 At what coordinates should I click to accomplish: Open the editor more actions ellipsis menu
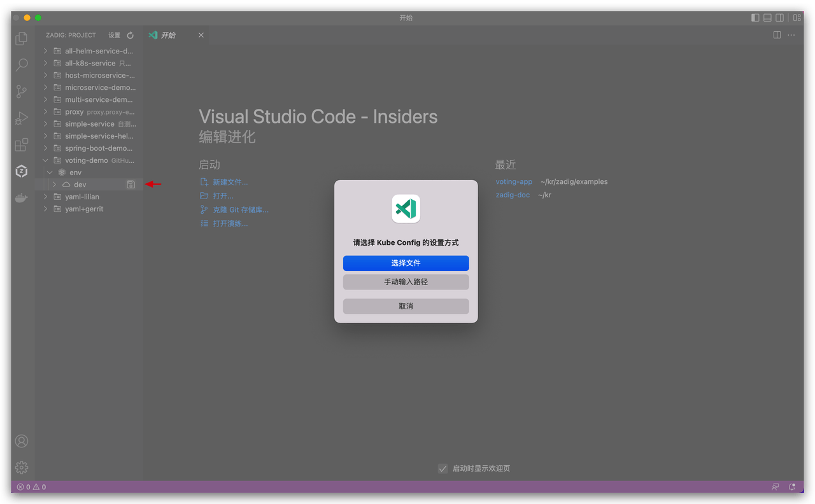pos(791,35)
